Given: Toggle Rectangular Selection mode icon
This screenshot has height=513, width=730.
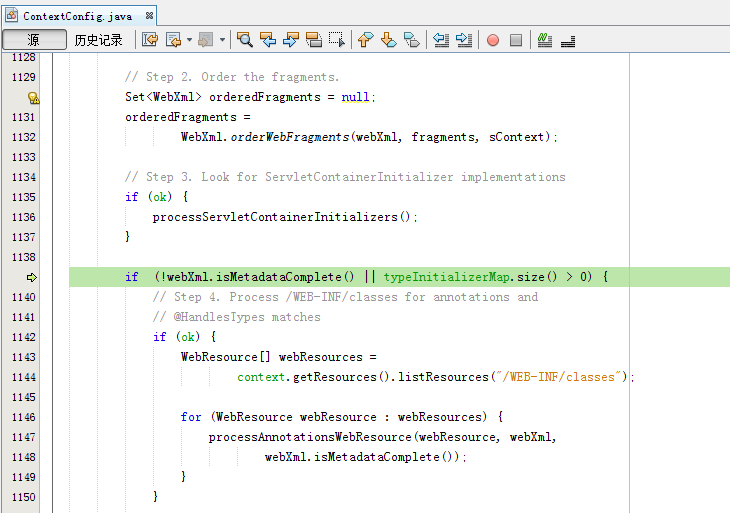Looking at the screenshot, I should pos(337,40).
